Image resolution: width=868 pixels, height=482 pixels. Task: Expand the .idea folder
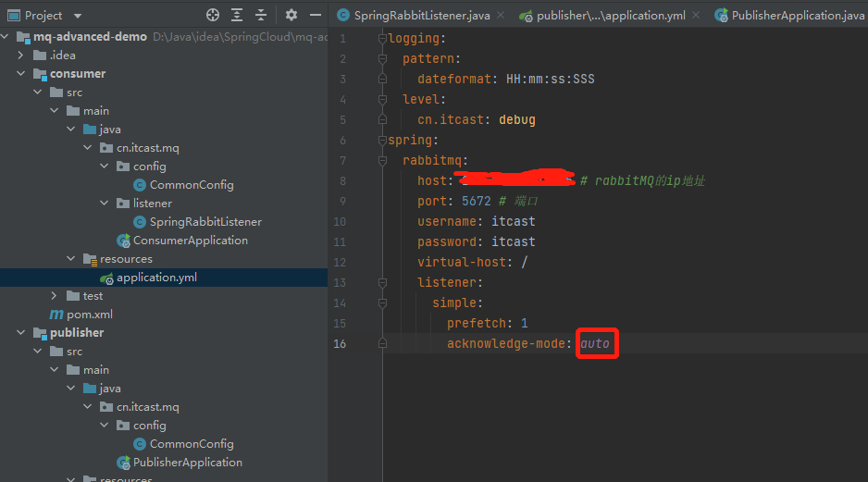[20, 55]
